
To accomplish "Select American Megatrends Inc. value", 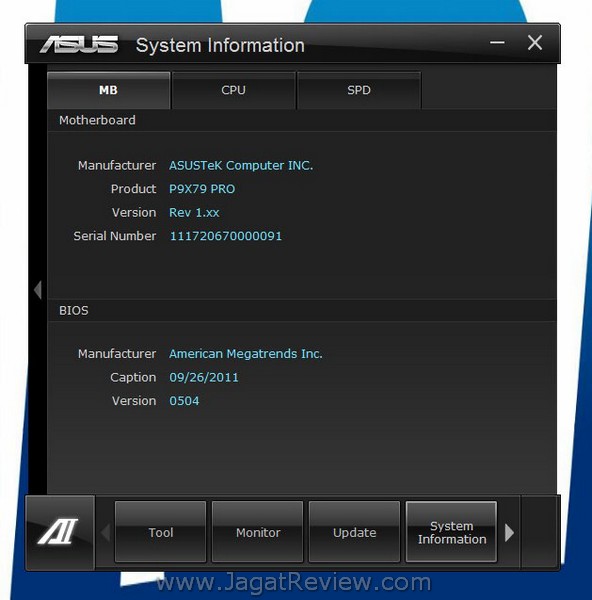I will pos(246,354).
